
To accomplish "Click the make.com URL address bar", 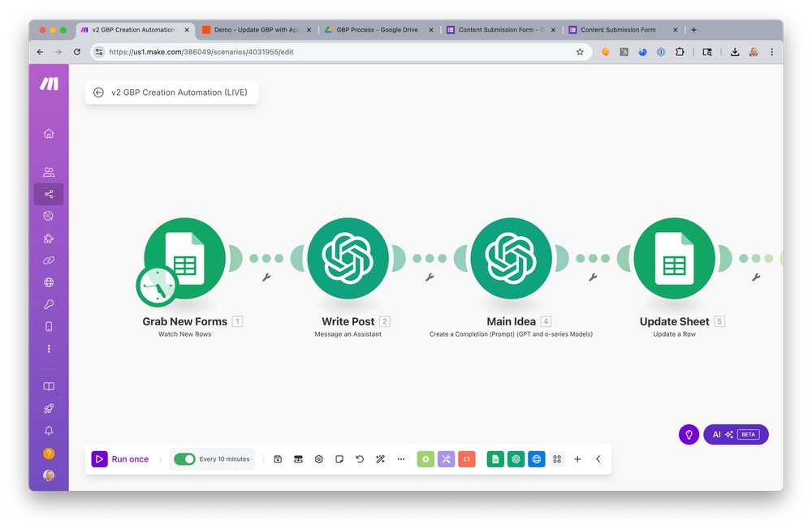I will click(339, 52).
